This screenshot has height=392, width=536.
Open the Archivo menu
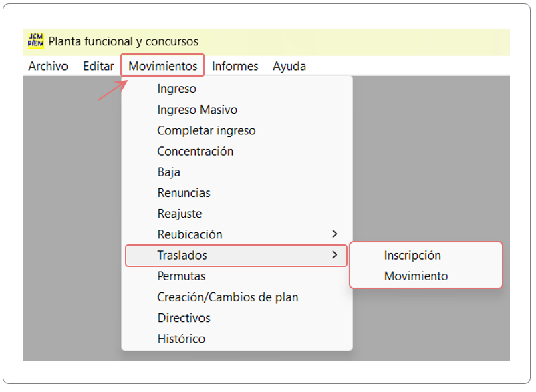[x=48, y=66]
